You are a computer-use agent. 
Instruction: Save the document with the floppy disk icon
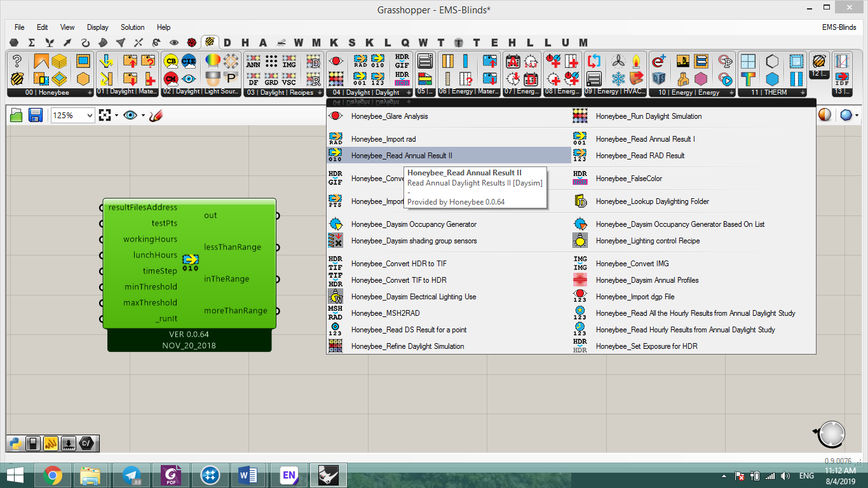[36, 115]
